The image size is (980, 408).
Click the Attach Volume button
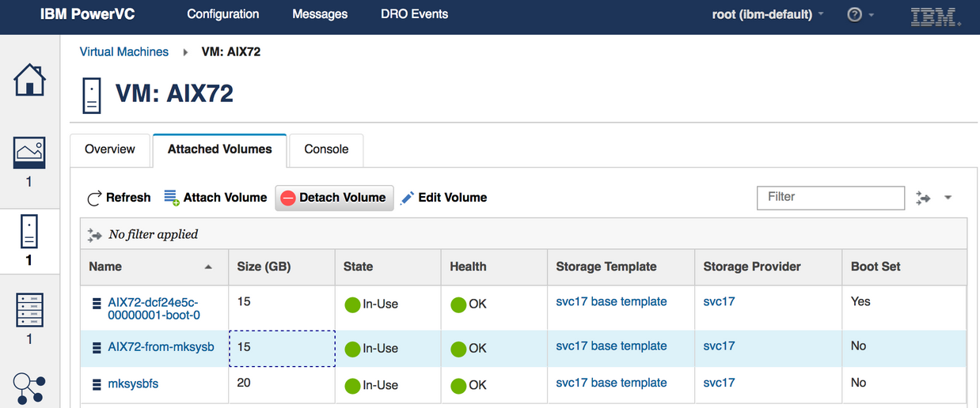click(x=215, y=198)
